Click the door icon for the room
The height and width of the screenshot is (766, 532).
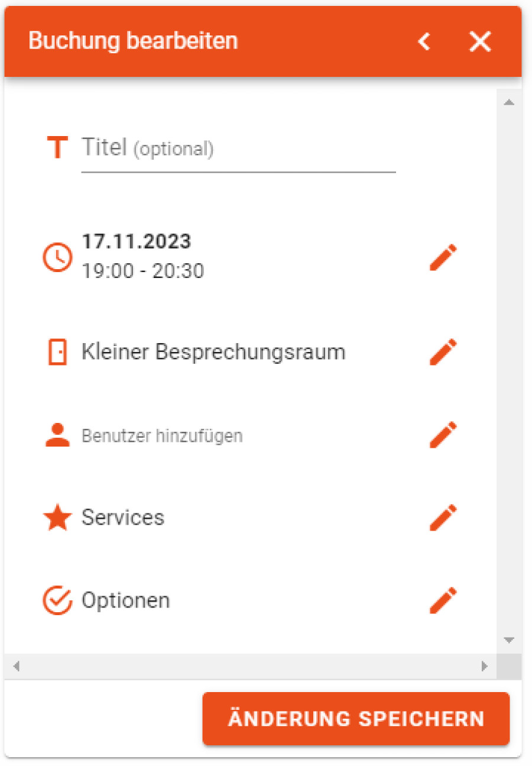[57, 352]
